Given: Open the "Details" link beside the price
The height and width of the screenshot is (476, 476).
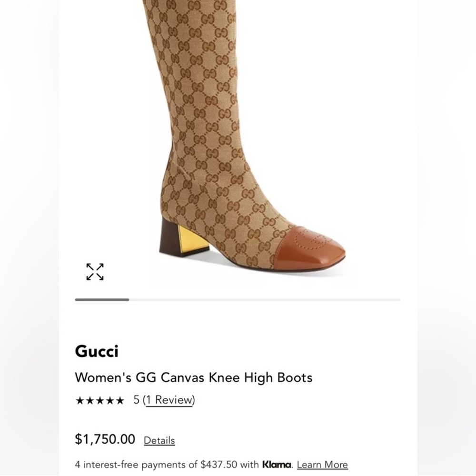Looking at the screenshot, I should click(x=159, y=440).
